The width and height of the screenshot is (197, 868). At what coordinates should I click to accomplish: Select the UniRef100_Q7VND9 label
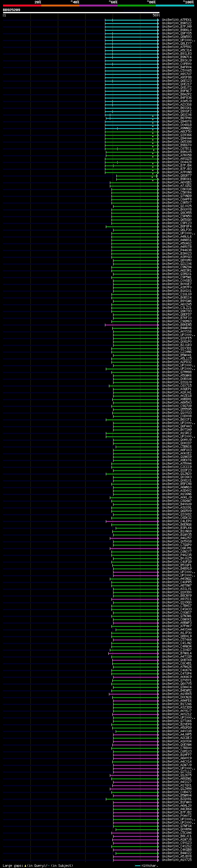click(176, 196)
